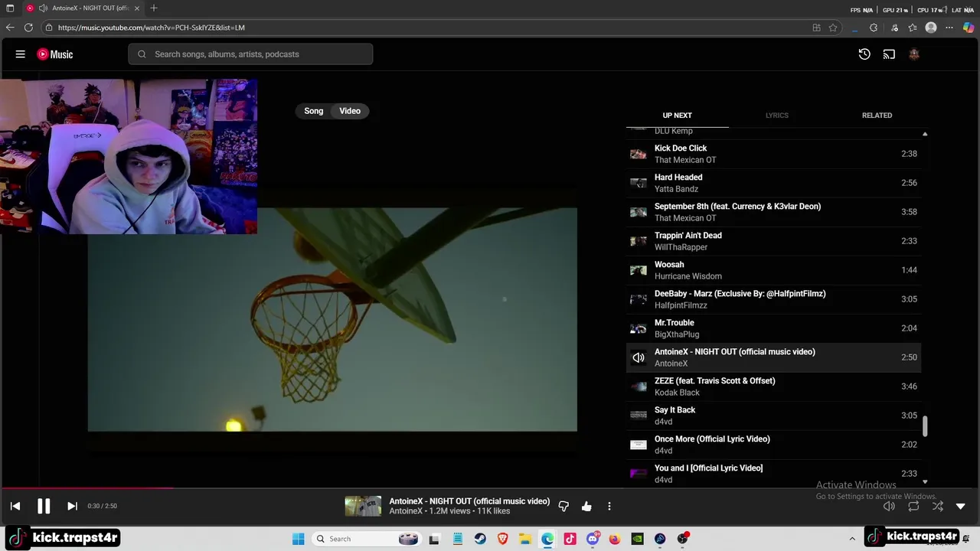Viewport: 980px width, 551px height.
Task: Skip to the next track
Action: pos(72,506)
